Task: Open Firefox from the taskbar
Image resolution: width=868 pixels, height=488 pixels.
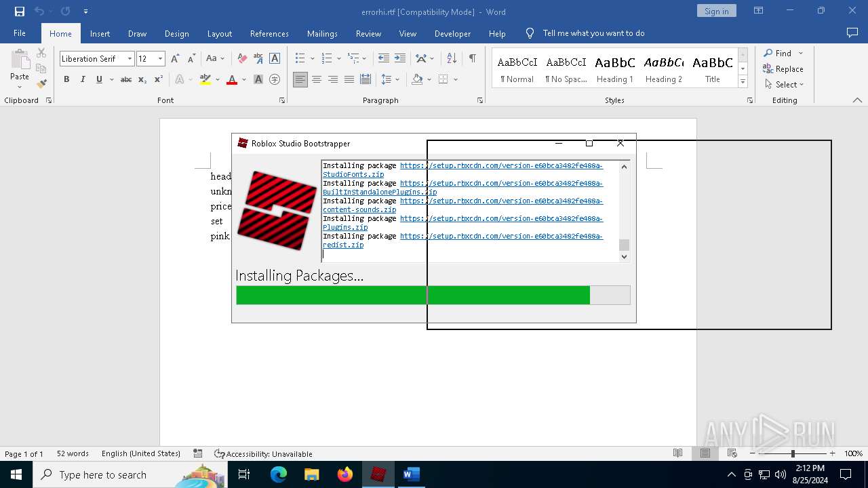Action: 345,474
